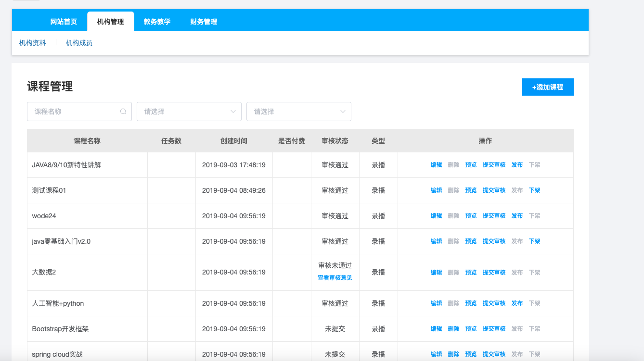Click course name Bootstrap开发框架
Image resolution: width=644 pixels, height=361 pixels.
[60, 329]
